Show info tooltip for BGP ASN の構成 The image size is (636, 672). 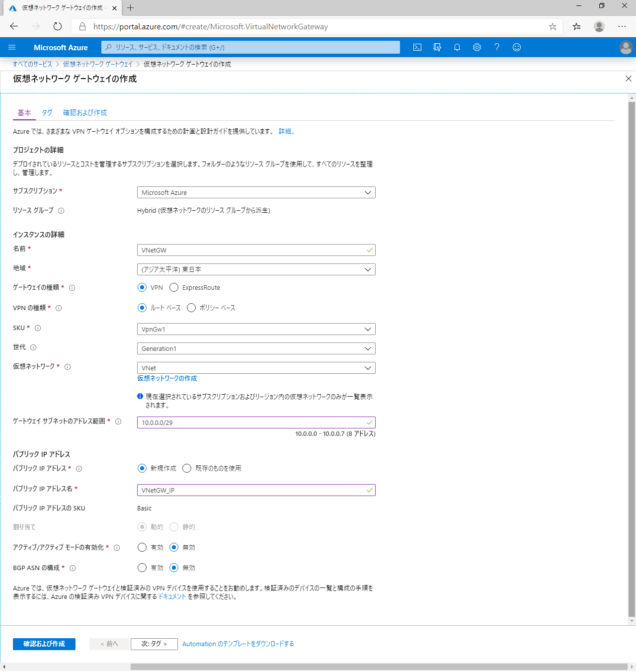[73, 568]
